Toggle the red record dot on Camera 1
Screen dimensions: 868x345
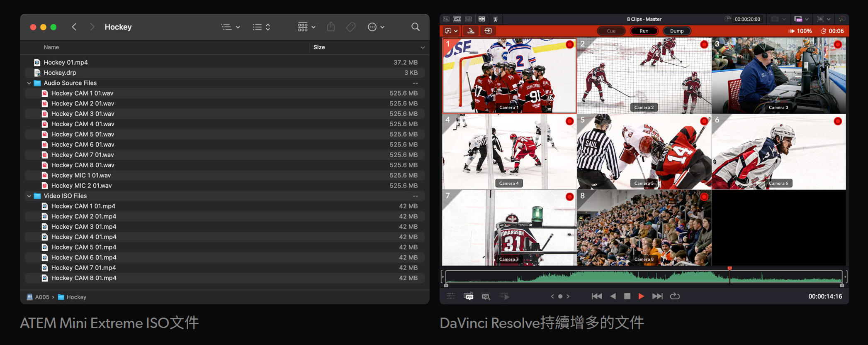click(x=569, y=44)
